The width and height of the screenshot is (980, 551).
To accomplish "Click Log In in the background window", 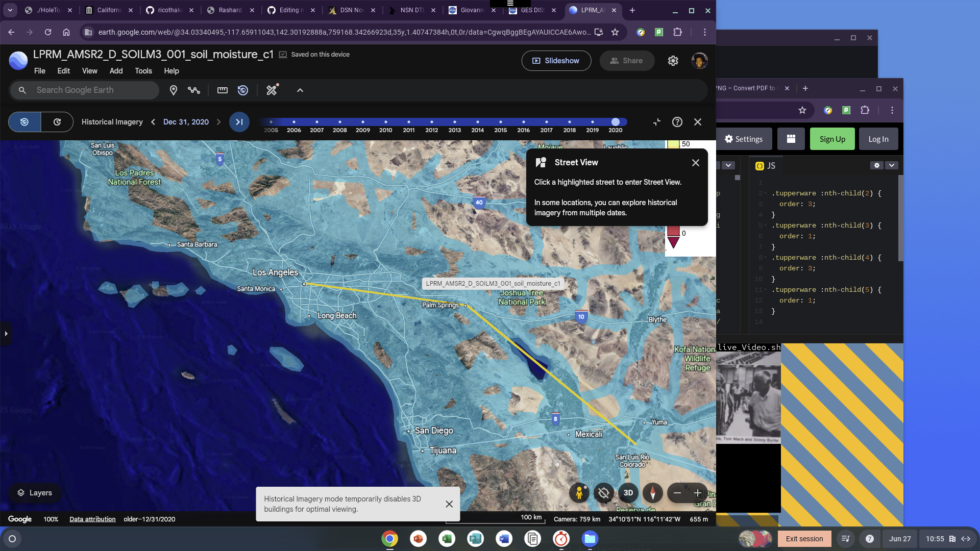I will (x=878, y=139).
